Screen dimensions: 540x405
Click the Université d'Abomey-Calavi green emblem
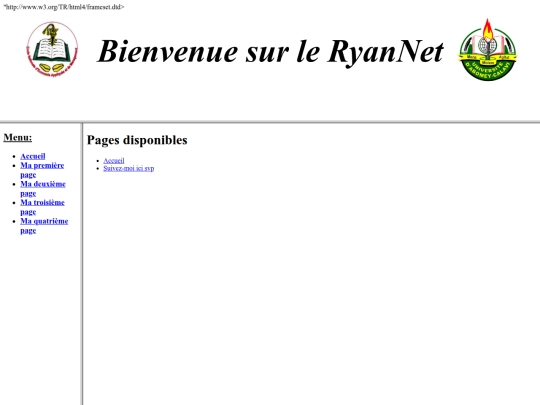click(487, 50)
